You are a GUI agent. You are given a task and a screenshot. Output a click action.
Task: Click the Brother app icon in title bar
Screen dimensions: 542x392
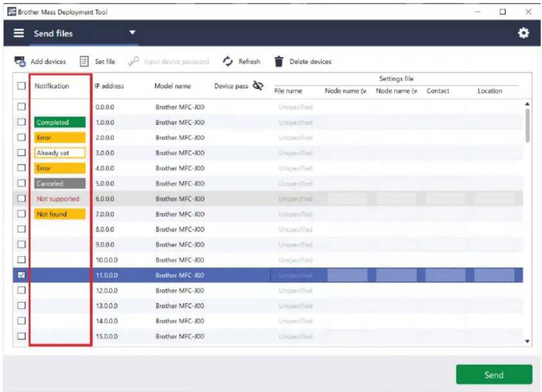click(12, 12)
